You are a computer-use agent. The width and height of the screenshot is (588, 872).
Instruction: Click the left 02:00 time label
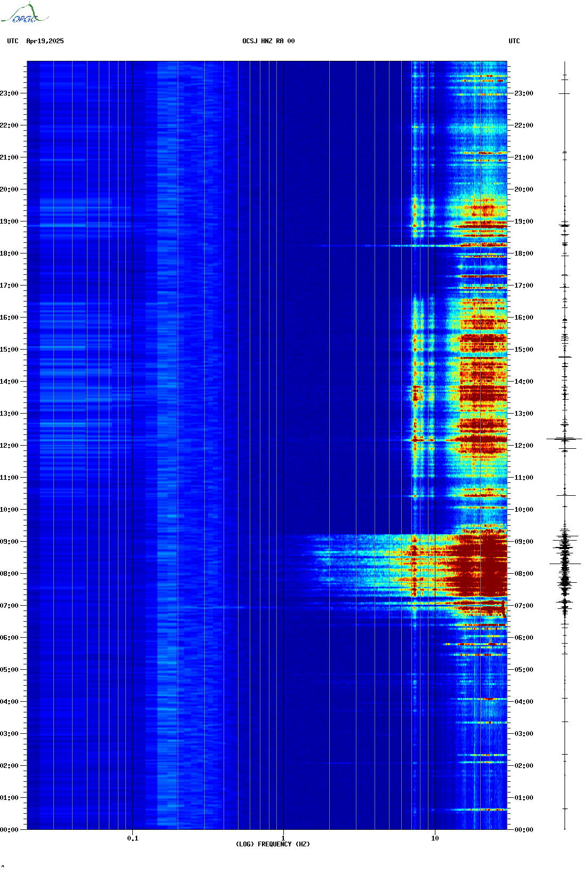(9, 766)
